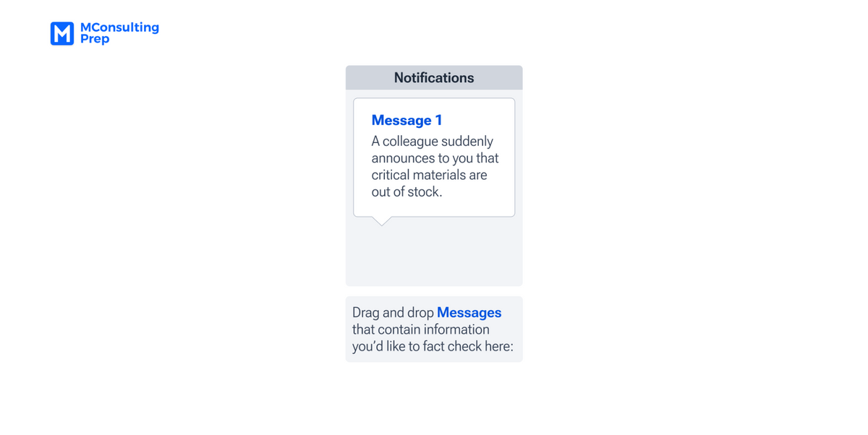Click the word 'Notifications' in the header

[x=434, y=77]
